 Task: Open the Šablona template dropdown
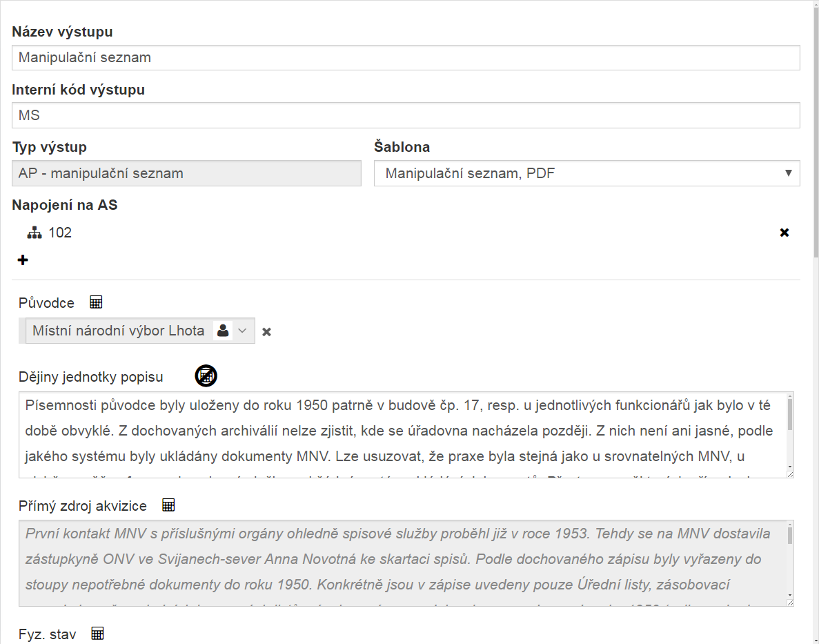(586, 173)
